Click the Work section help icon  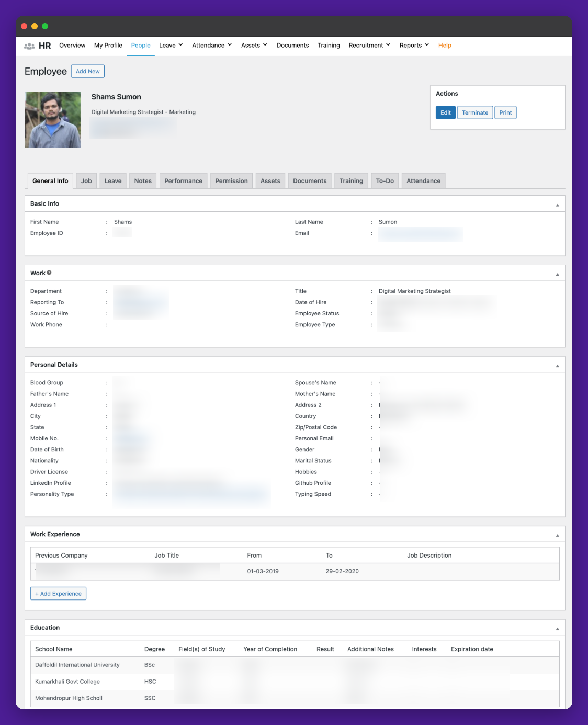49,272
